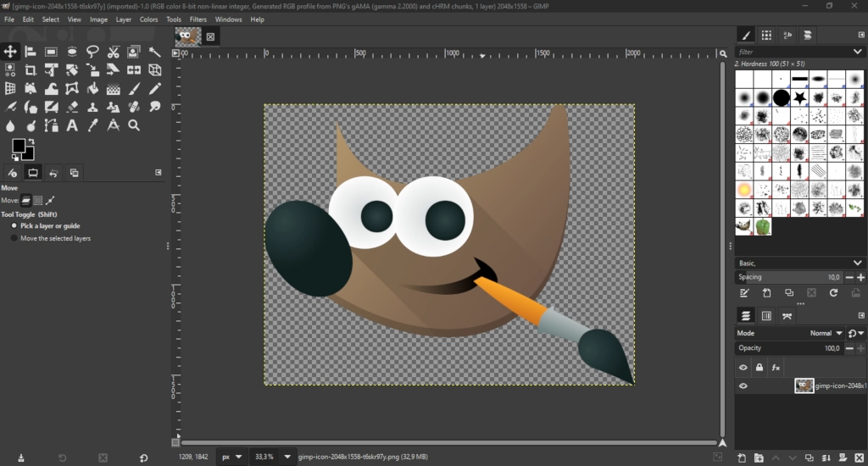Select the Crop tool
Image resolution: width=868 pixels, height=466 pixels.
[31, 69]
